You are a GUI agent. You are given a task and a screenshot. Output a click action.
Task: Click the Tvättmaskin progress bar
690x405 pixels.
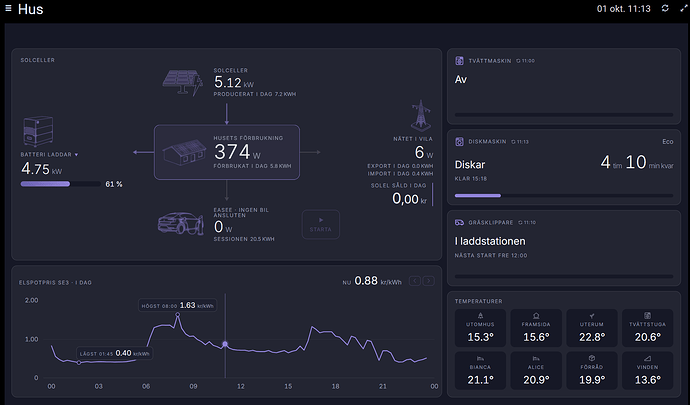point(564,114)
